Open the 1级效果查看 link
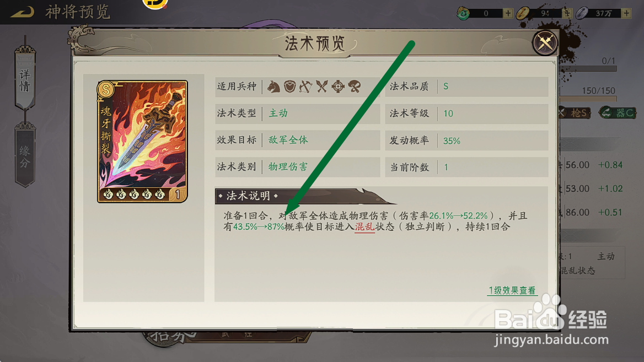Viewport: 644px width, 362px height. tap(512, 290)
